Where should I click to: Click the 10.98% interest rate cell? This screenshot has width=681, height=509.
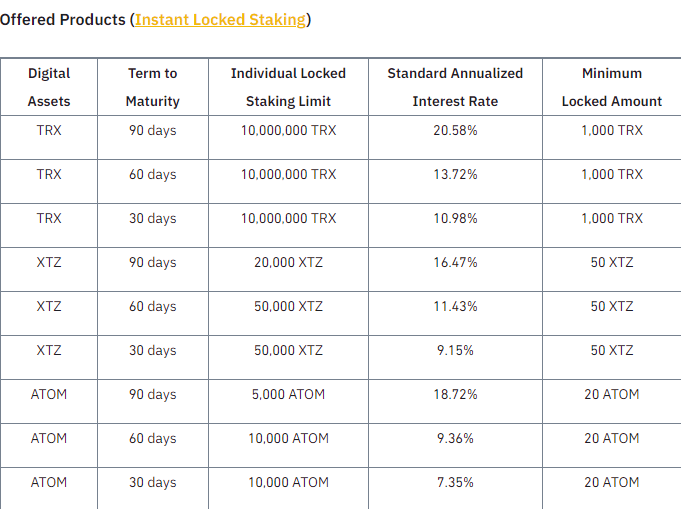[x=455, y=218]
